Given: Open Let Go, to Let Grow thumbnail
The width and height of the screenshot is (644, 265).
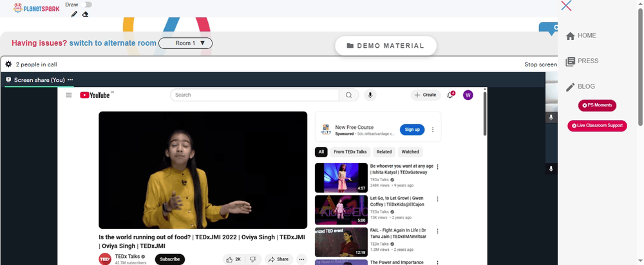Looking at the screenshot, I should 341,210.
